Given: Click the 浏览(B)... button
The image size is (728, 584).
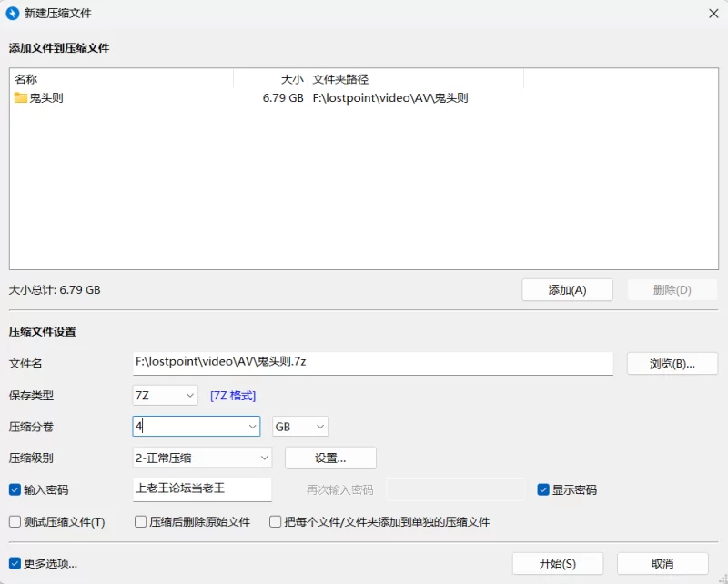Looking at the screenshot, I should click(x=672, y=364).
